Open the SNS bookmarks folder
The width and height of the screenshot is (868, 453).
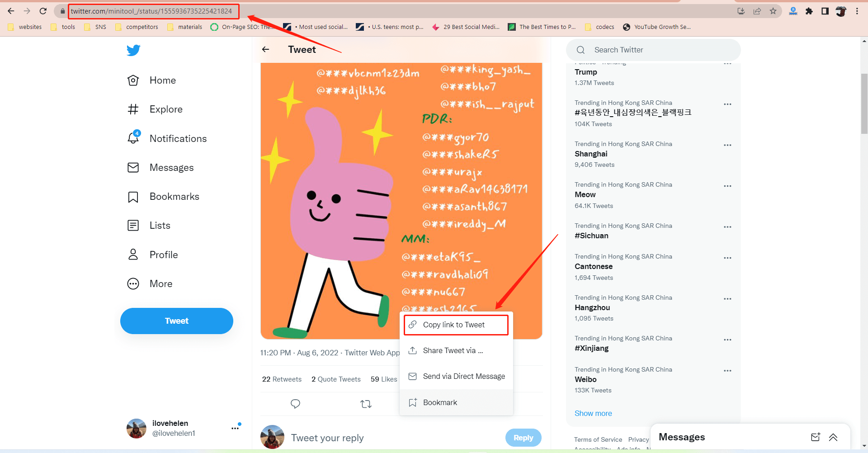(x=95, y=27)
